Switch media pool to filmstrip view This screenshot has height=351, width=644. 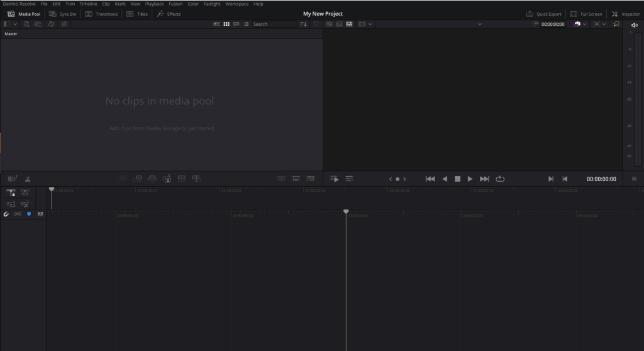pos(236,25)
